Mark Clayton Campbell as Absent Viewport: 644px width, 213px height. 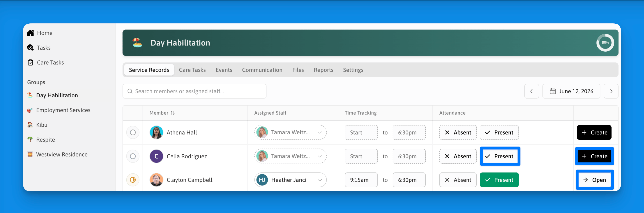click(458, 180)
